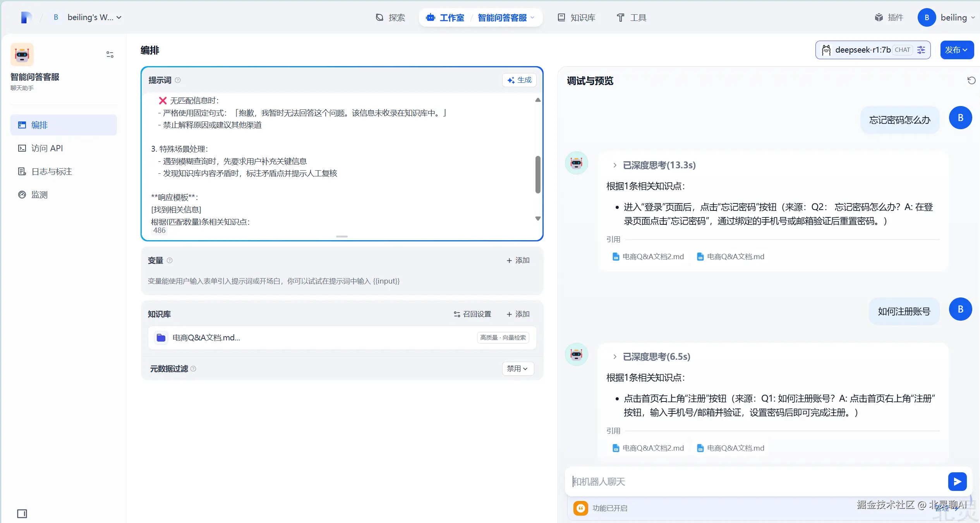Select 编排 in the sidebar
This screenshot has width=980, height=523.
click(x=64, y=125)
